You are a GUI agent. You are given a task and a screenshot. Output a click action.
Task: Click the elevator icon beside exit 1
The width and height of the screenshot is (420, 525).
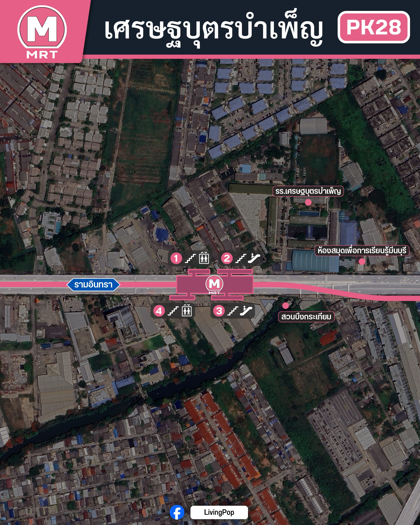(x=204, y=258)
